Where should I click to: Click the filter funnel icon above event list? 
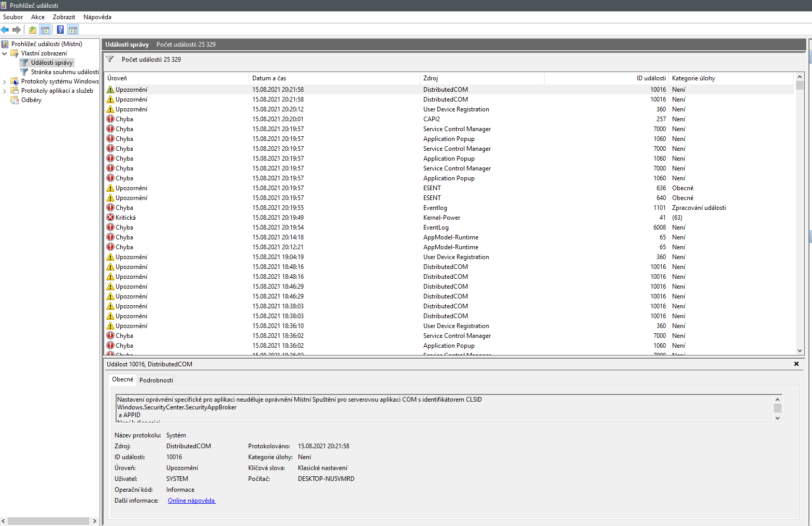110,59
